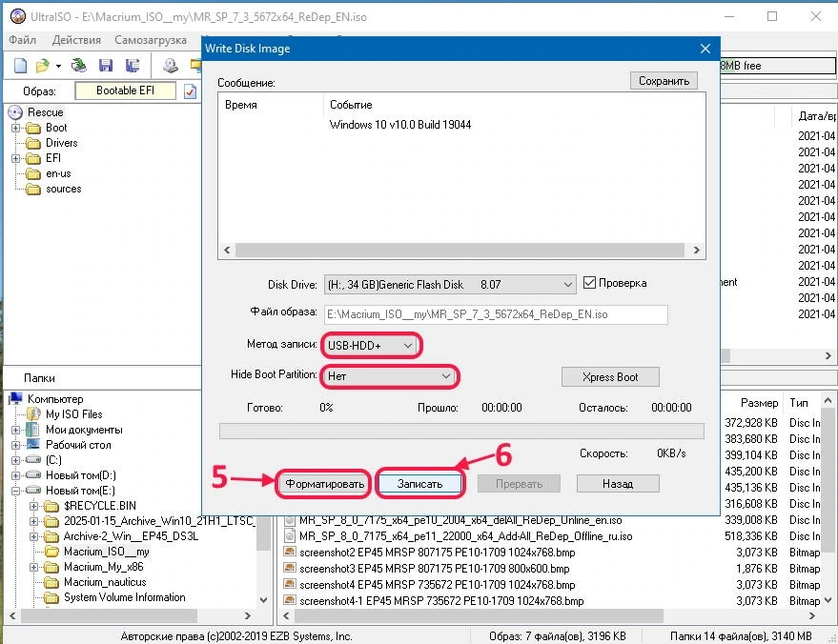This screenshot has height=644, width=838.
Task: Click the Save floppy disk toolbar icon
Action: coord(106,65)
